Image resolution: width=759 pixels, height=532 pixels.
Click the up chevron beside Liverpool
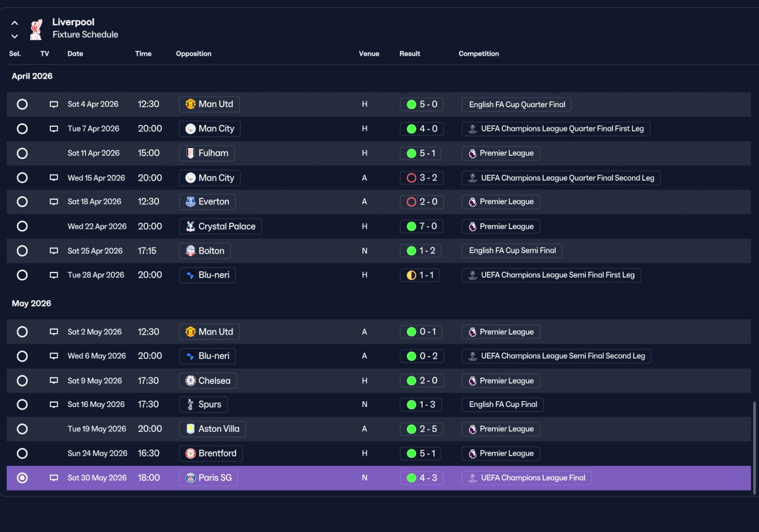coord(15,24)
